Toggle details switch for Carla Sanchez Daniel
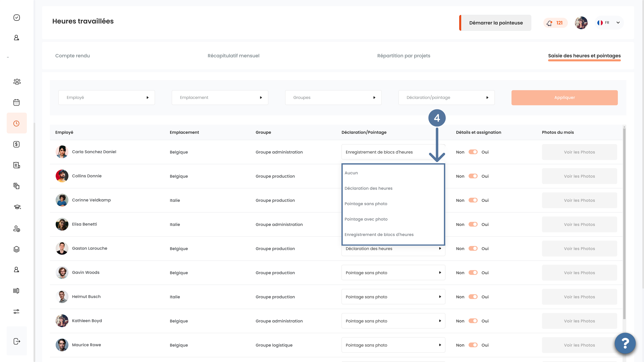The image size is (644, 362). (x=473, y=152)
